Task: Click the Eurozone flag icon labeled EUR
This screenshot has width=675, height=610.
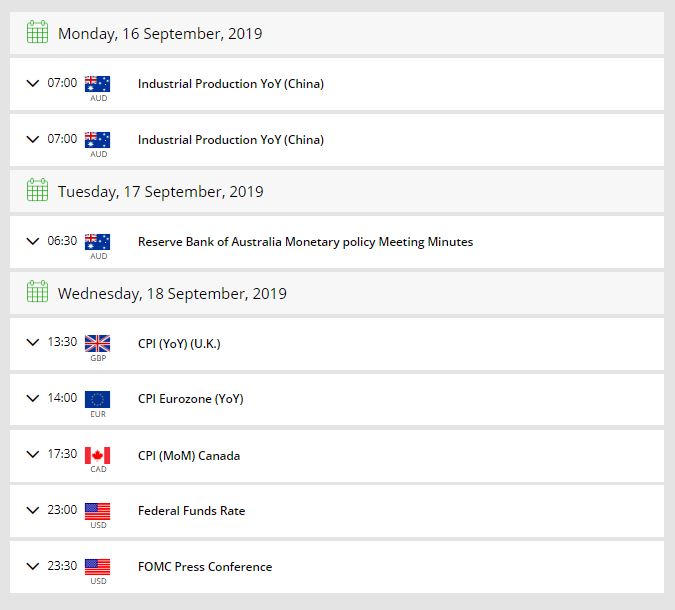Action: coord(97,399)
